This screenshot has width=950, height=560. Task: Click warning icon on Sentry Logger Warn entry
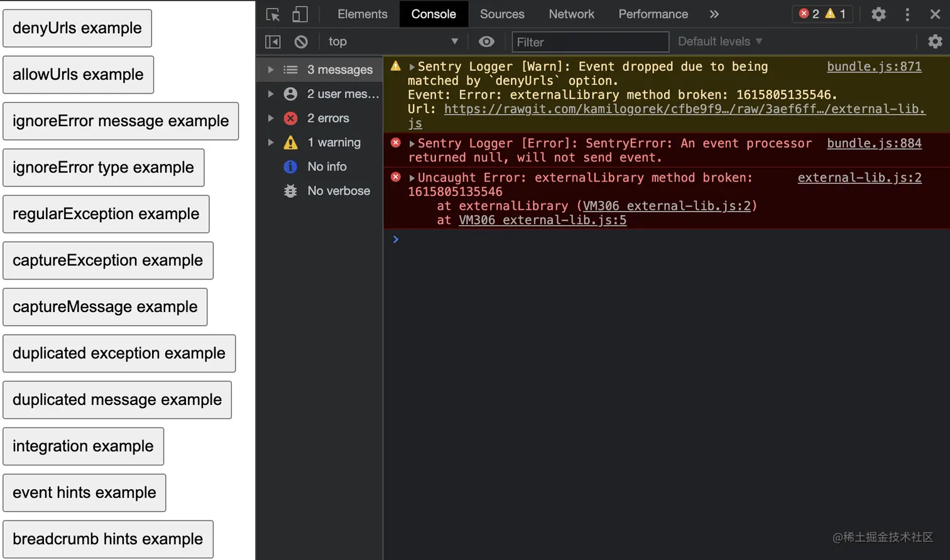[x=396, y=66]
